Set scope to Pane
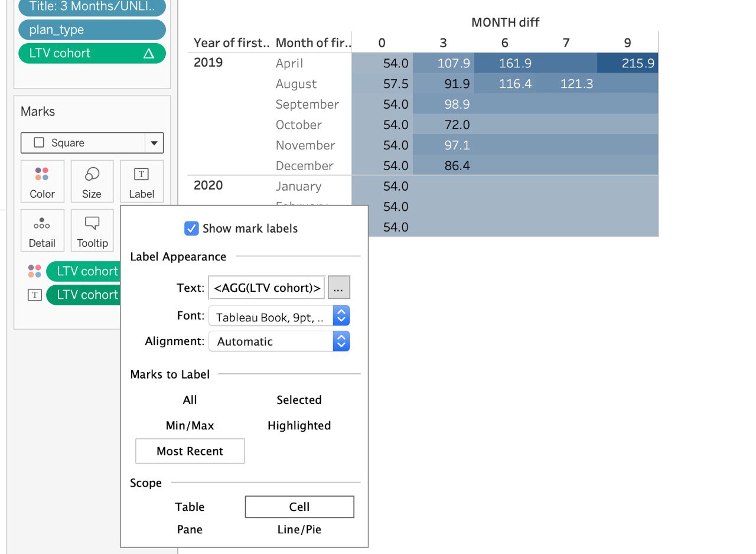Image resolution: width=756 pixels, height=554 pixels. [x=190, y=530]
